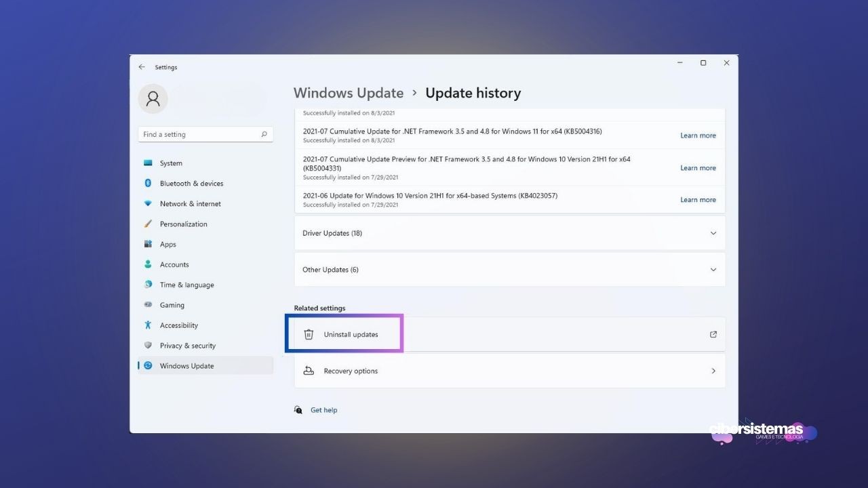Viewport: 868px width, 488px height.
Task: Click the Network wifi icon
Action: [148, 203]
